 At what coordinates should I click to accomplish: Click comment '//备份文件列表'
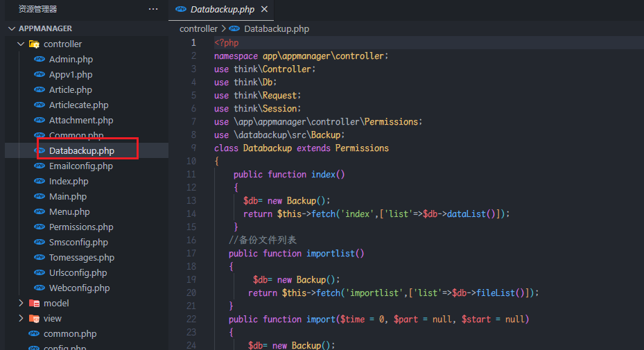click(x=263, y=240)
